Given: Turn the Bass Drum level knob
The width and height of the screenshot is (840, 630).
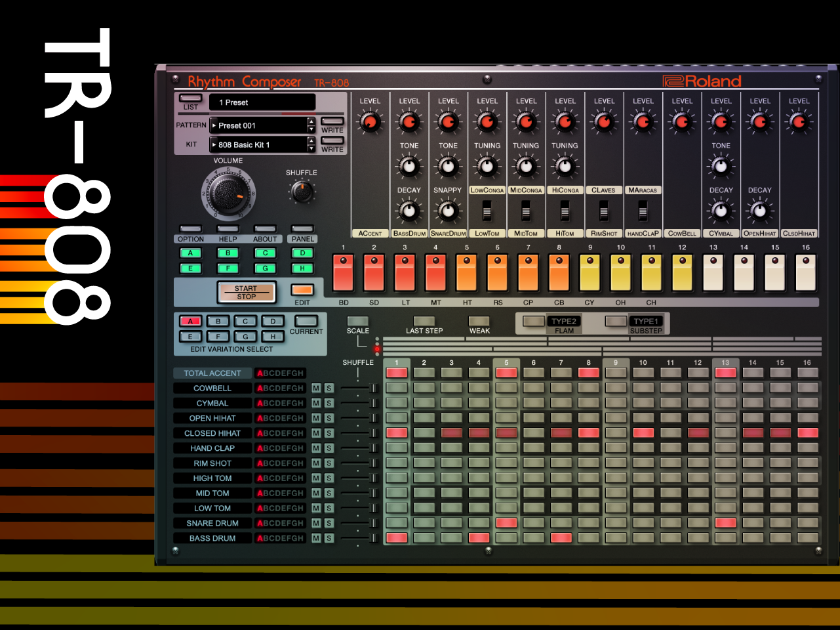Looking at the screenshot, I should click(x=409, y=122).
